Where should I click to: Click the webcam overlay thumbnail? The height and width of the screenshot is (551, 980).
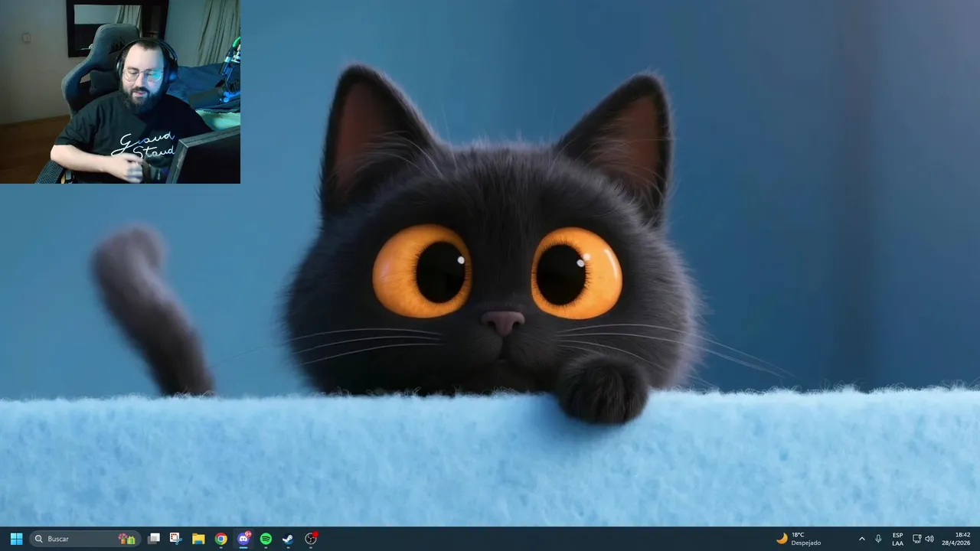point(120,92)
